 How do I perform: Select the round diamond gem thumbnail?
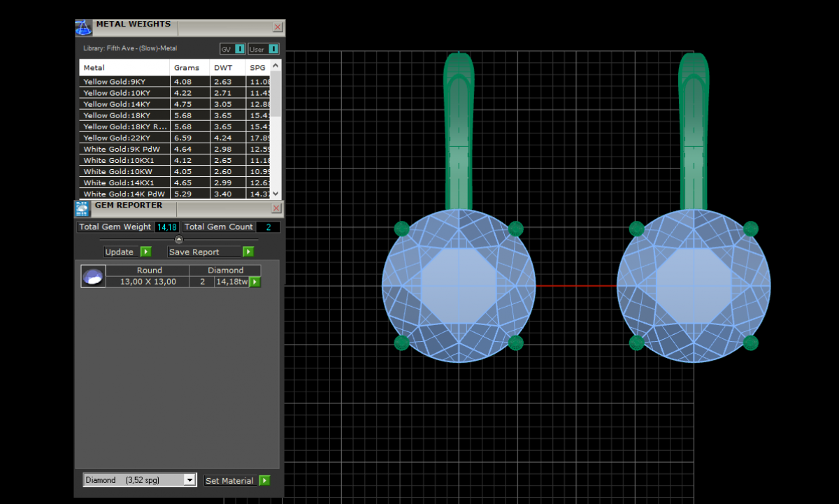point(93,277)
